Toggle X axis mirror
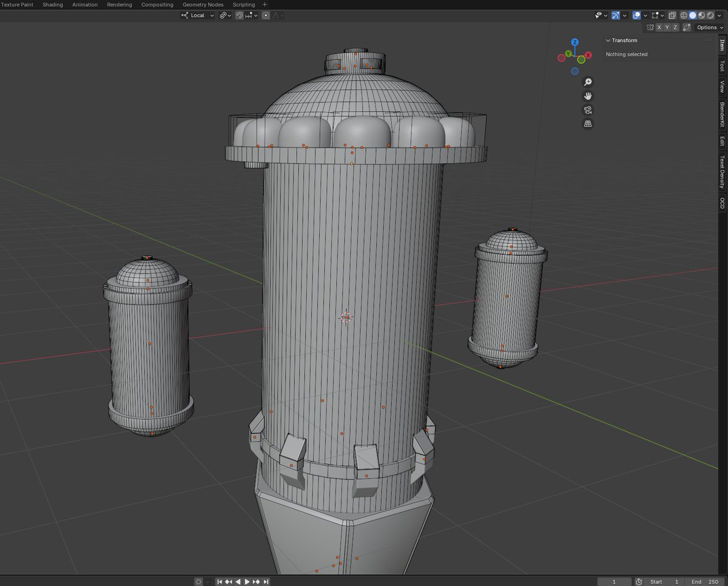 click(659, 27)
